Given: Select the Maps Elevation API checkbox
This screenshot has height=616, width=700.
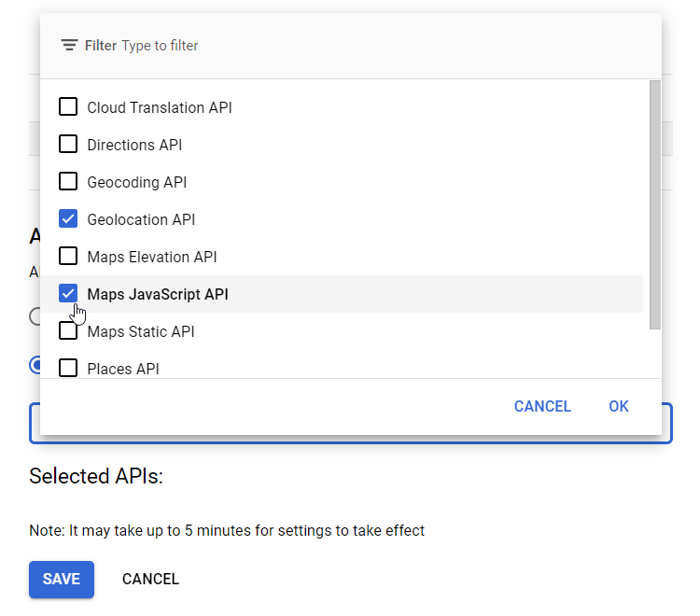Looking at the screenshot, I should [x=68, y=257].
